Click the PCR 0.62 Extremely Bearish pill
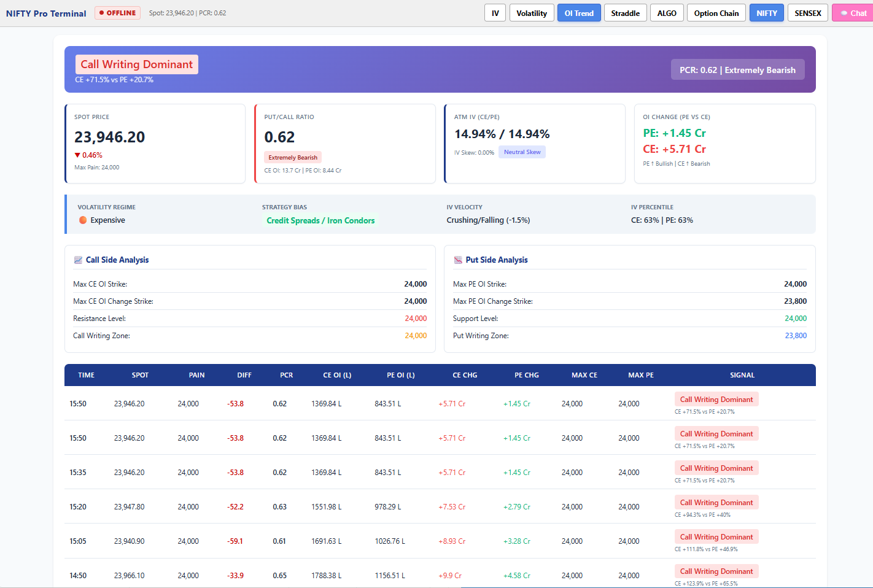This screenshot has width=873, height=588. (737, 70)
